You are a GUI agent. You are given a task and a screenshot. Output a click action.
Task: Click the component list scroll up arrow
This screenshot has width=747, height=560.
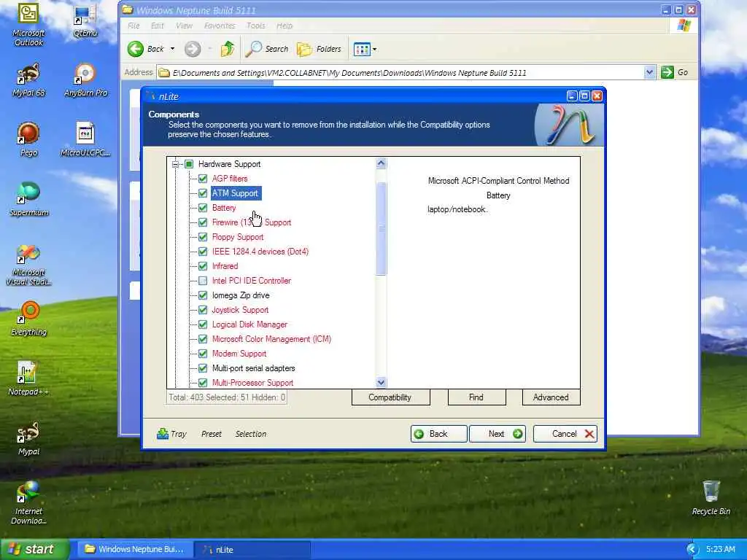[x=381, y=163]
